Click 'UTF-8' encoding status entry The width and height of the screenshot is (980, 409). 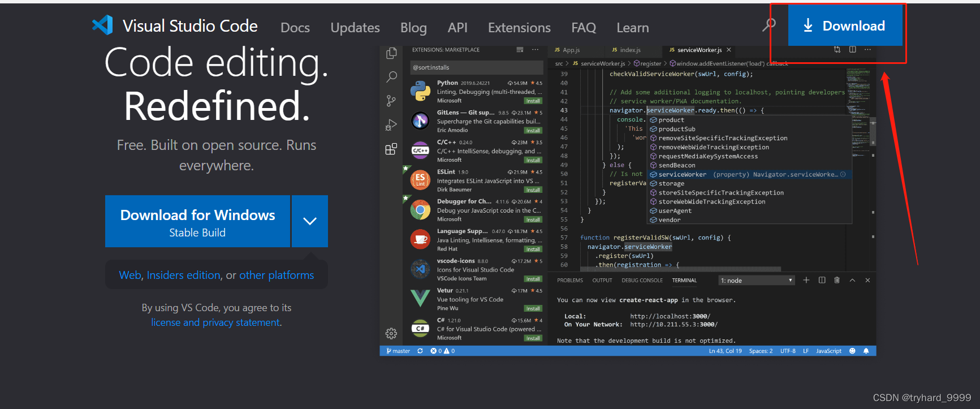click(x=788, y=351)
